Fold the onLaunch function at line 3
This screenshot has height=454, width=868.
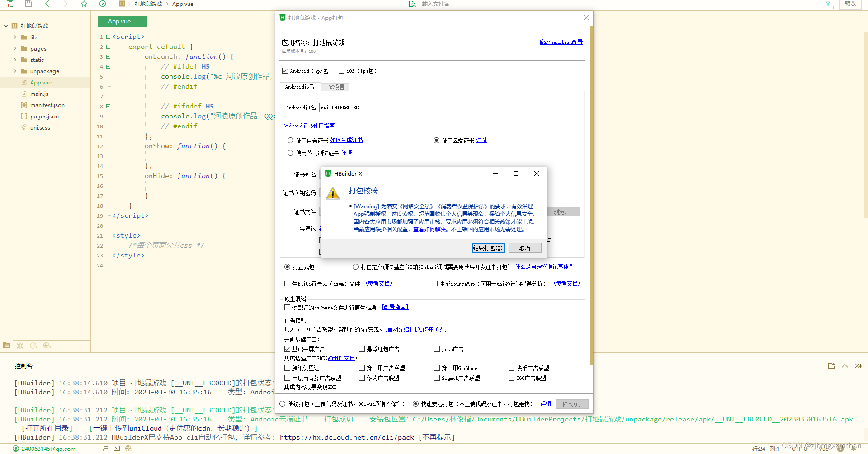tap(108, 56)
